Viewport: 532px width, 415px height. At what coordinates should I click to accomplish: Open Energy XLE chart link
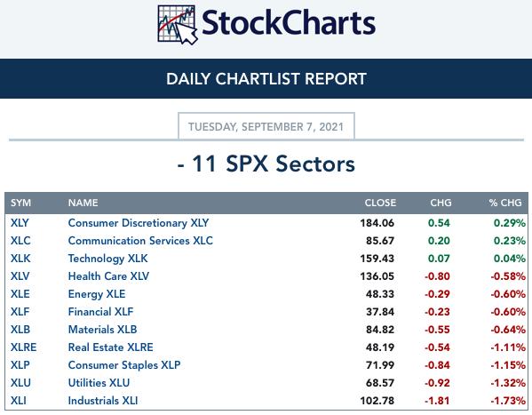[97, 294]
